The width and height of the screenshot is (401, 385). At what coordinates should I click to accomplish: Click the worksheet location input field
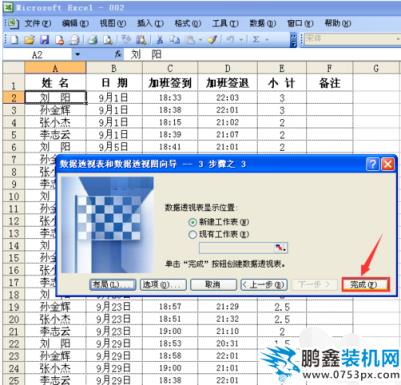tap(237, 248)
